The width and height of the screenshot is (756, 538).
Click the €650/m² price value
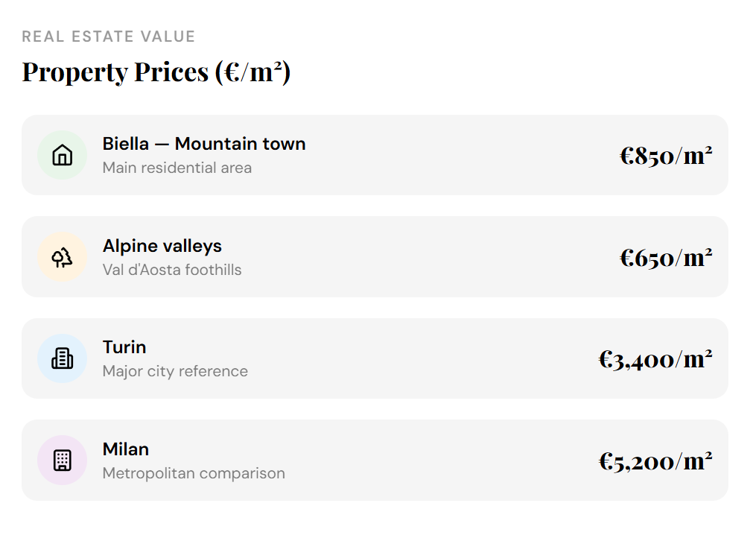coord(666,257)
